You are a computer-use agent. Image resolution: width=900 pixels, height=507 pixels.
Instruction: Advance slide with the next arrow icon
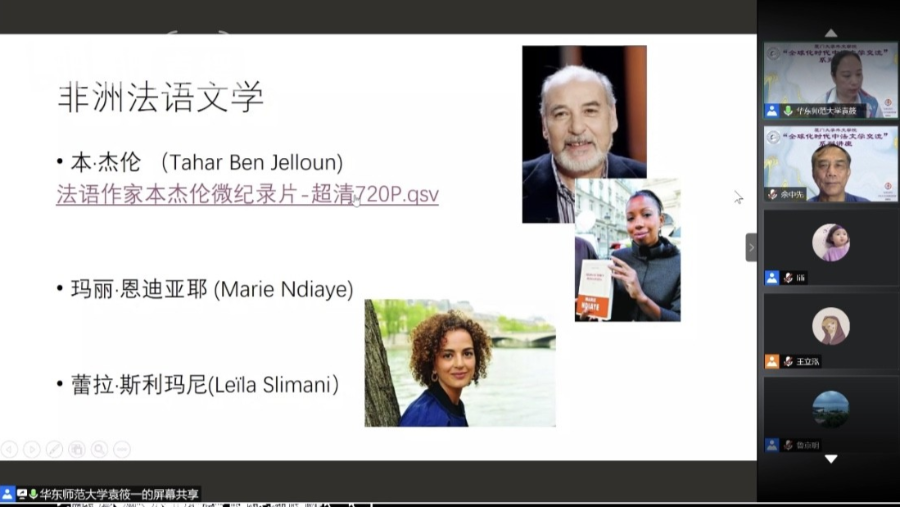coord(32,449)
